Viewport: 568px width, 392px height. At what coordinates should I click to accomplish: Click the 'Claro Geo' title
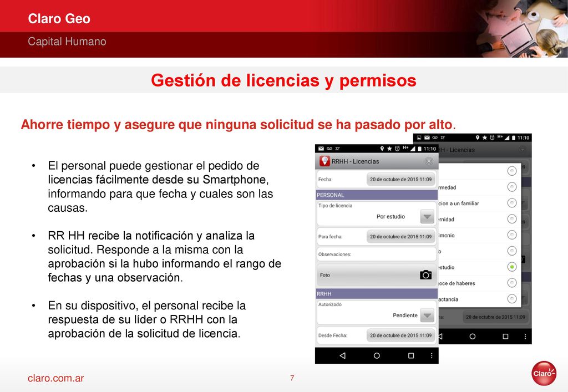click(x=59, y=18)
